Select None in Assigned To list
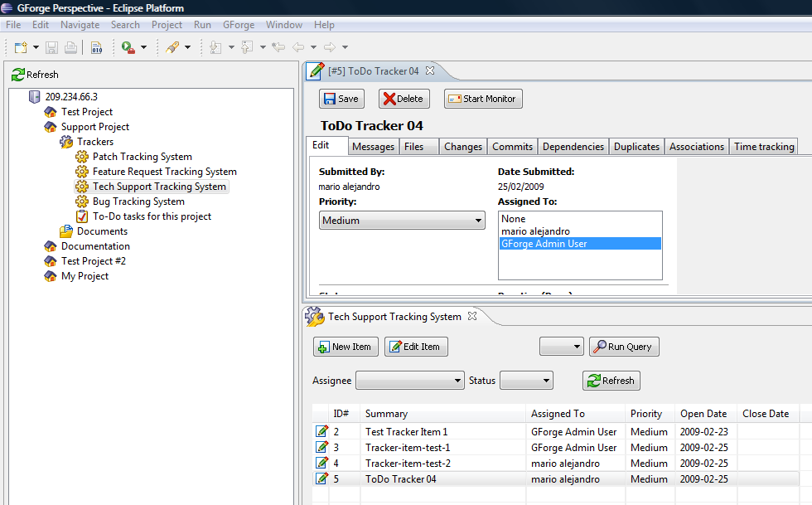The image size is (812, 505). pos(580,219)
